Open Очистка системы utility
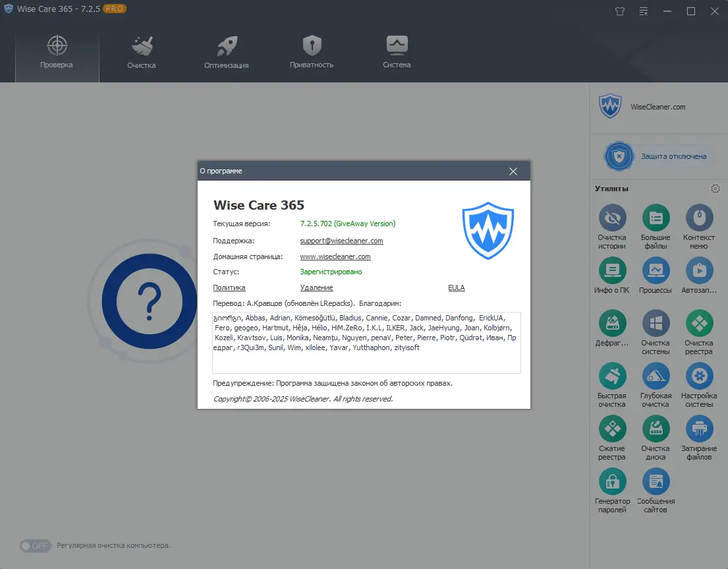The height and width of the screenshot is (569, 728). (x=656, y=332)
